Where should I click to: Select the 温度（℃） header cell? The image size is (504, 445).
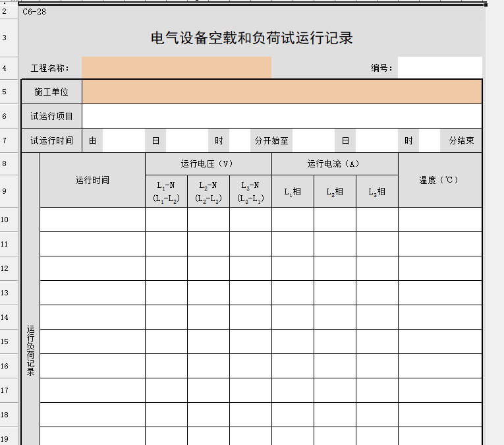pos(439,180)
